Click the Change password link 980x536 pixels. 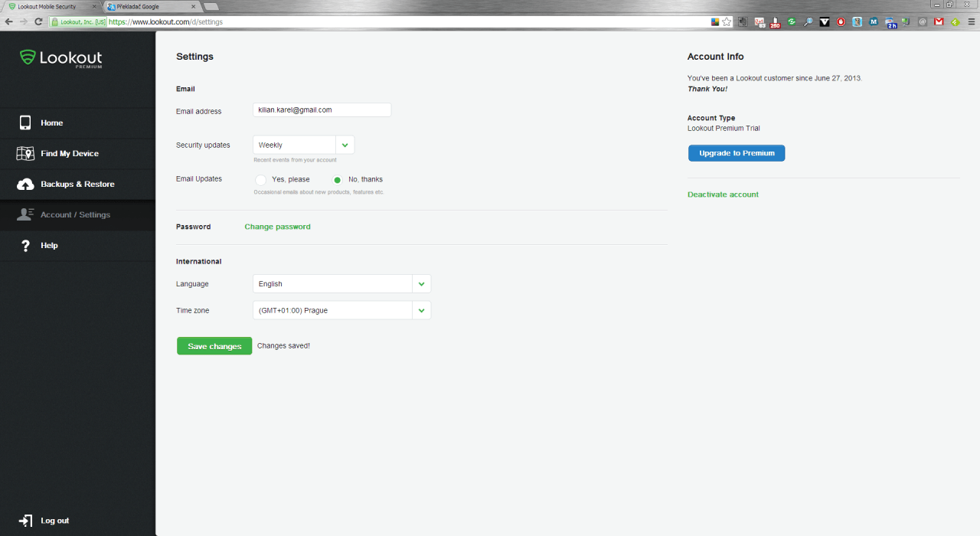pos(277,227)
